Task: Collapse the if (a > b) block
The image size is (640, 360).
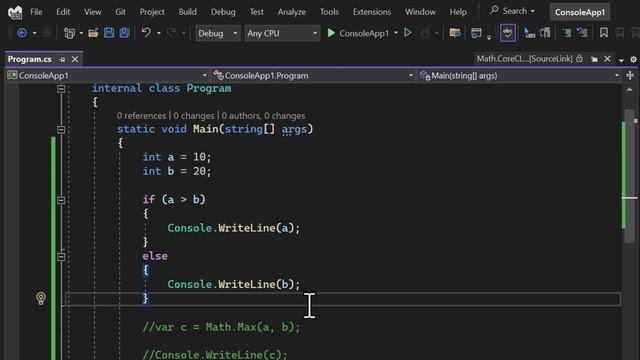Action: [61, 200]
